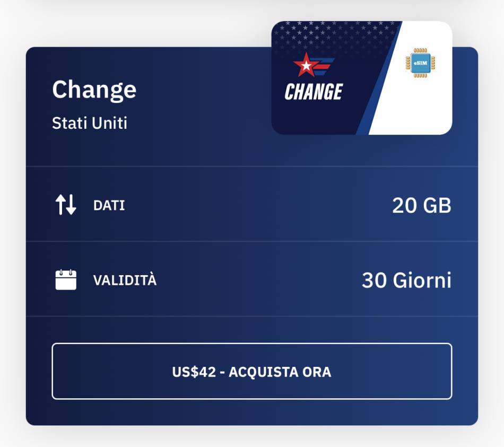Tap the US$42 Acquista Ora button
The image size is (504, 447).
pyautogui.click(x=251, y=372)
